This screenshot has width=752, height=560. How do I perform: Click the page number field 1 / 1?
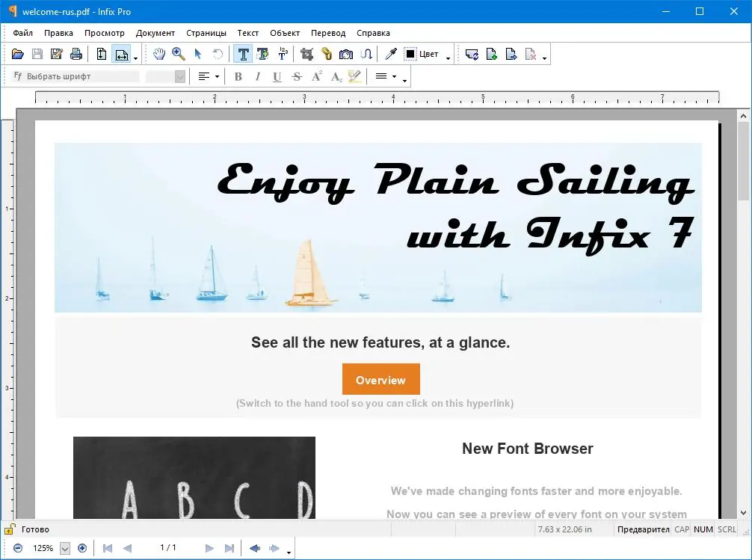tap(168, 547)
